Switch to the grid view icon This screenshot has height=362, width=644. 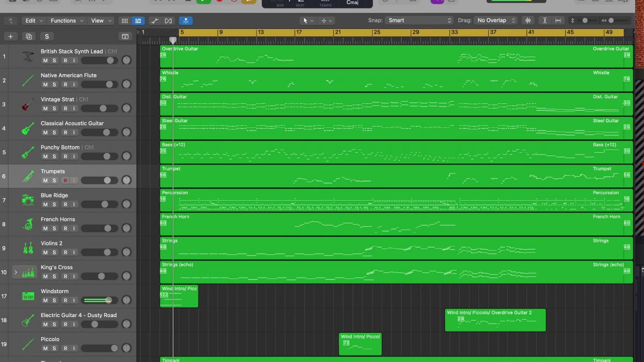click(125, 21)
